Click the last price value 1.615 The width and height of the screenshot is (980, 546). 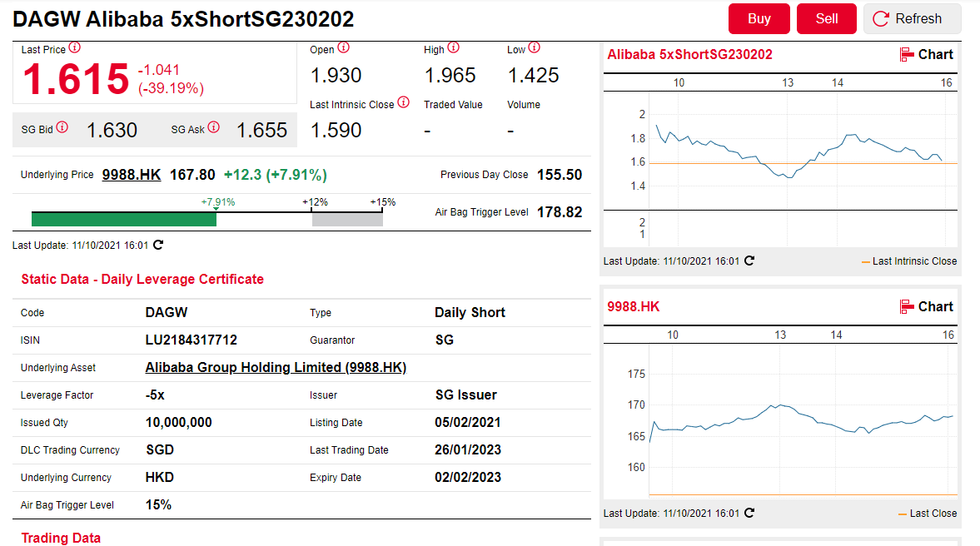click(76, 79)
